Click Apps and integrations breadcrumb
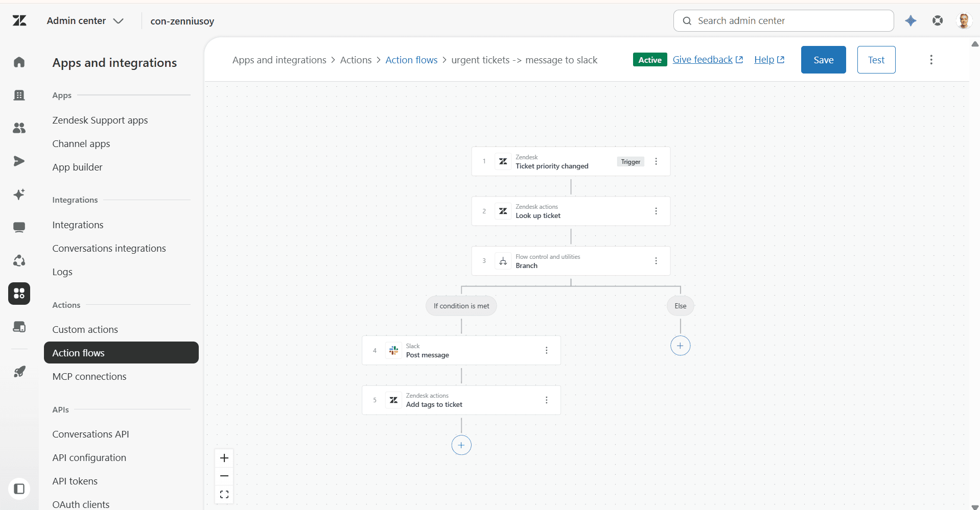This screenshot has height=510, width=980. coord(279,60)
